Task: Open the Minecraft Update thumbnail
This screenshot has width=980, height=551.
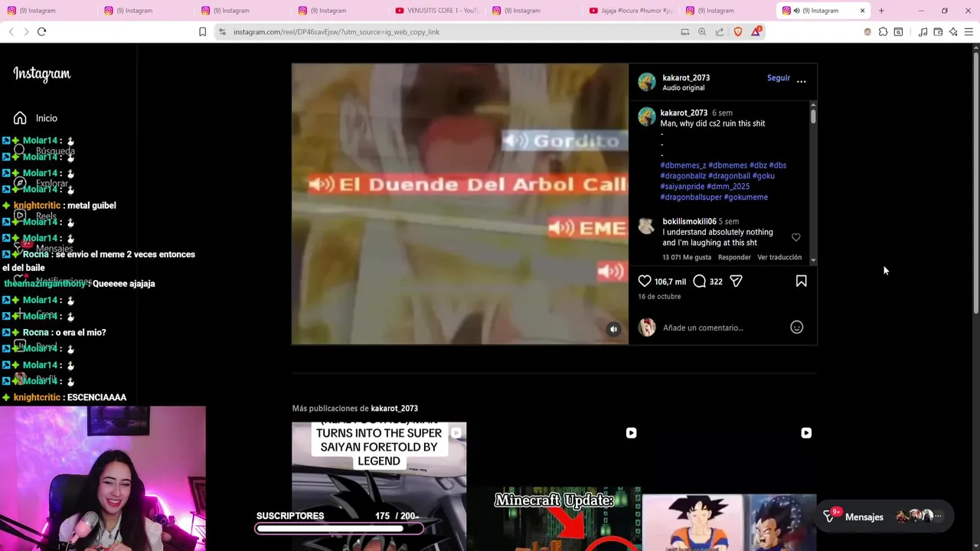Action: [x=554, y=486]
